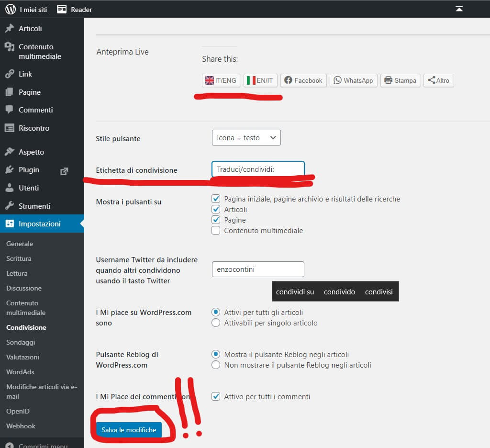Click the Utenti person icon
The width and height of the screenshot is (490, 448).
coord(9,188)
